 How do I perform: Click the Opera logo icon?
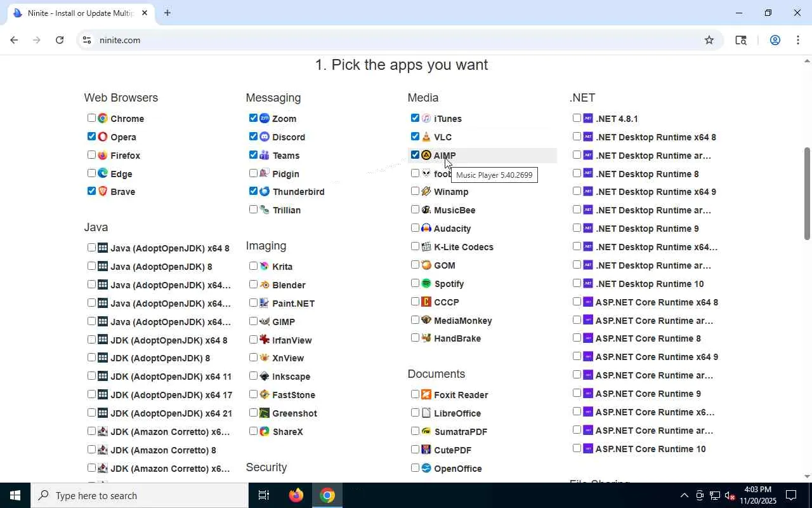(103, 137)
